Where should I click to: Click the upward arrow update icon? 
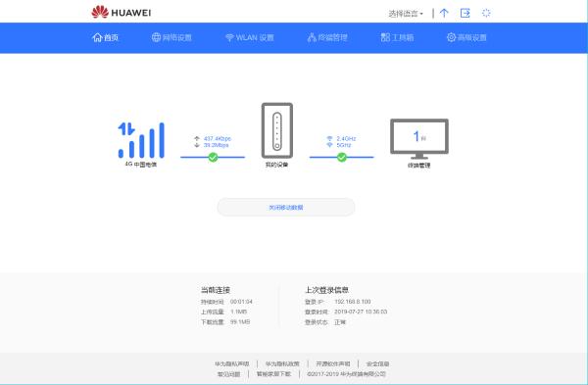coord(444,13)
